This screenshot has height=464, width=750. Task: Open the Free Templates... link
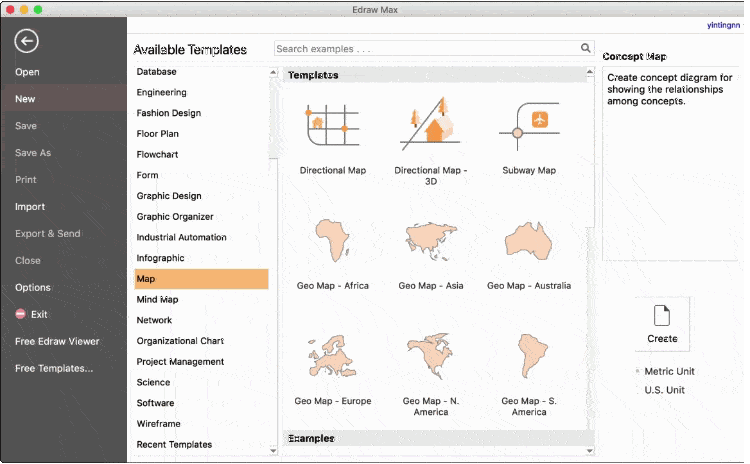(54, 368)
